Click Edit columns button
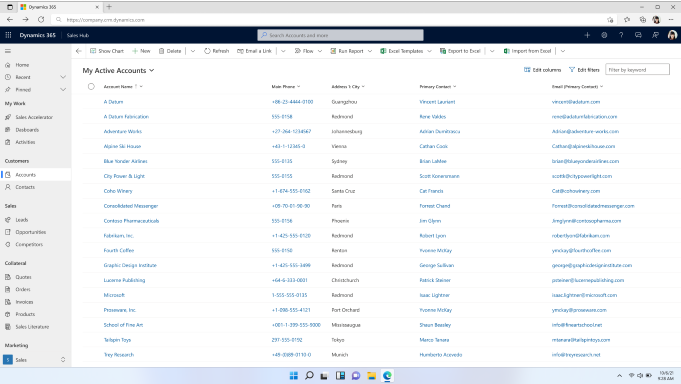 point(542,70)
